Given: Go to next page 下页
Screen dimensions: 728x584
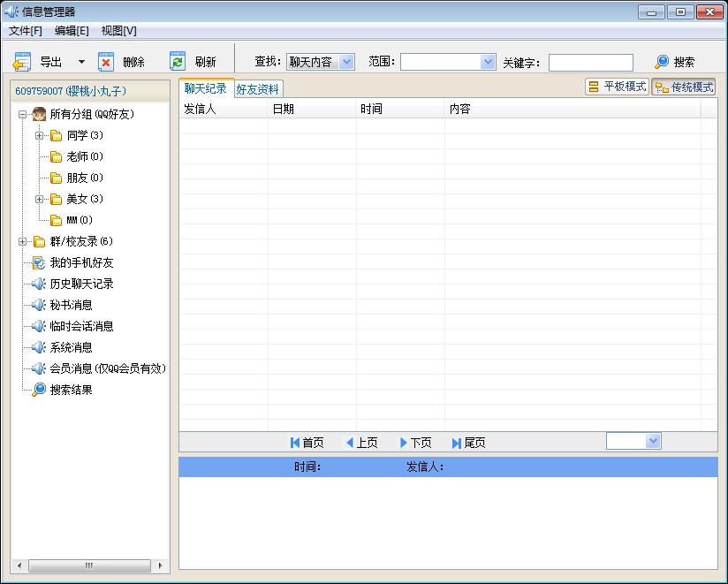Looking at the screenshot, I should point(415,443).
